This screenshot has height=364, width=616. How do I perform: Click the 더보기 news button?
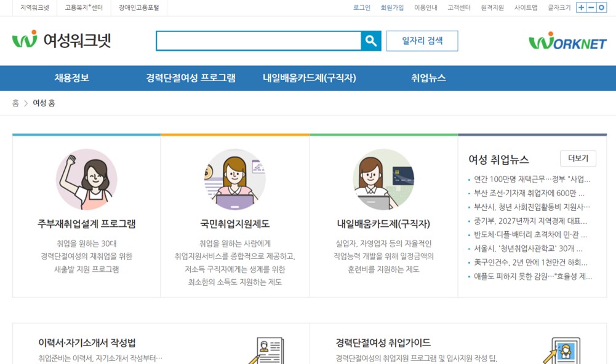click(x=578, y=158)
